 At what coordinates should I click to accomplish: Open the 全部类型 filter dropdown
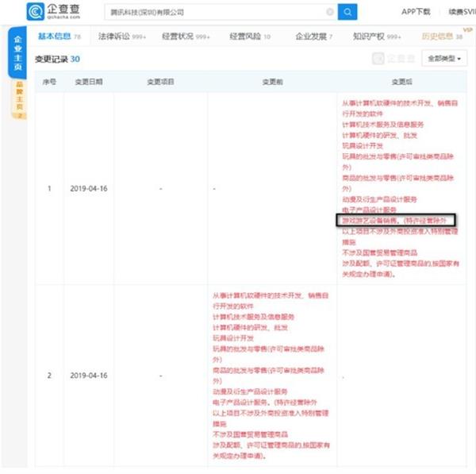click(x=444, y=58)
